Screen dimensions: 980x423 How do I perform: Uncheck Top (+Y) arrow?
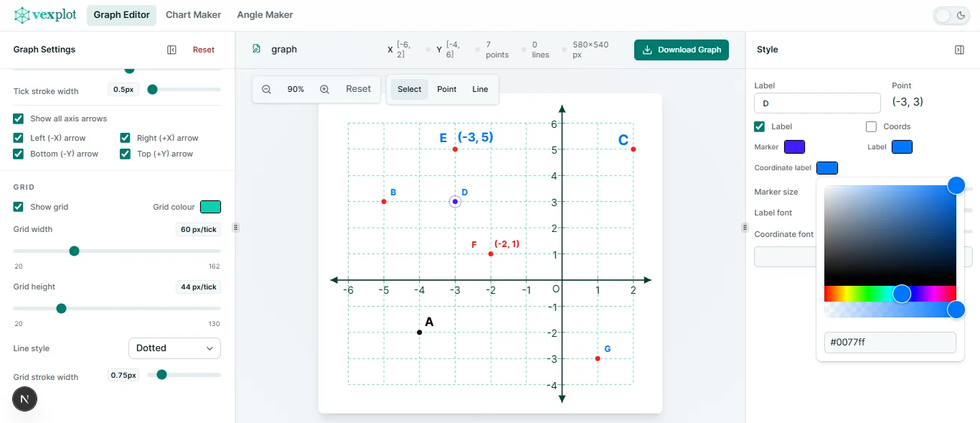point(125,154)
